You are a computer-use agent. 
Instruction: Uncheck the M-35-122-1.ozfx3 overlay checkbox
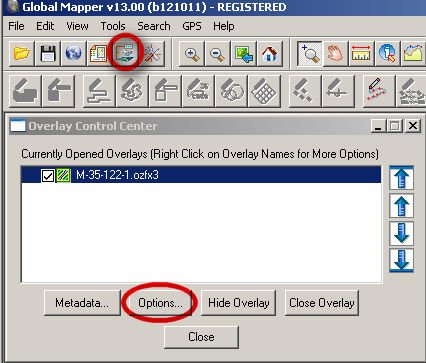click(48, 175)
